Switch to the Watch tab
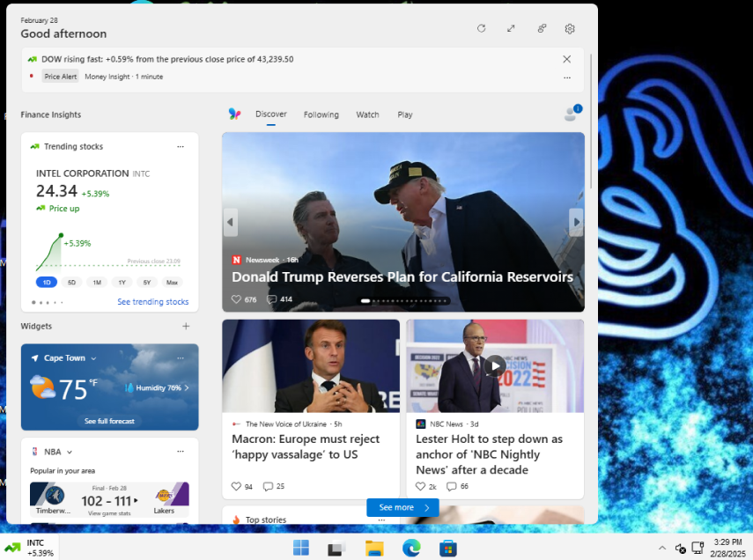 367,114
